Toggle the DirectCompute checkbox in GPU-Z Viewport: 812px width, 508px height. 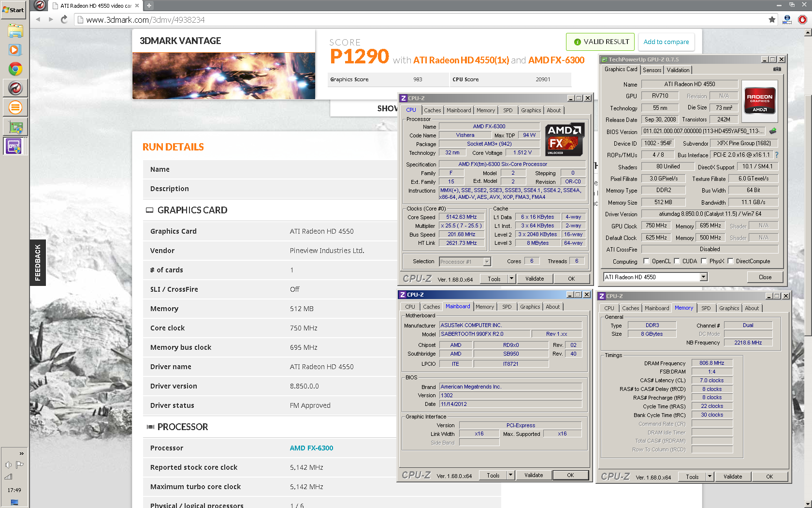click(x=730, y=261)
